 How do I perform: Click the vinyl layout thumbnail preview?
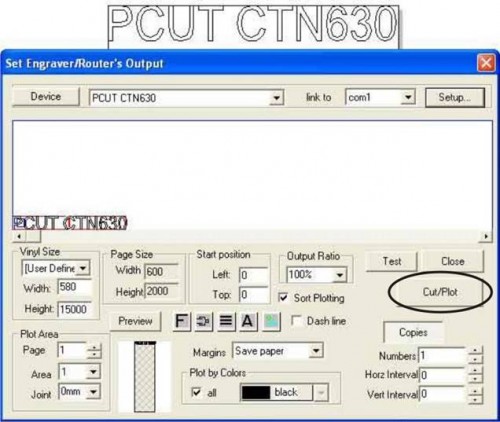tap(145, 376)
